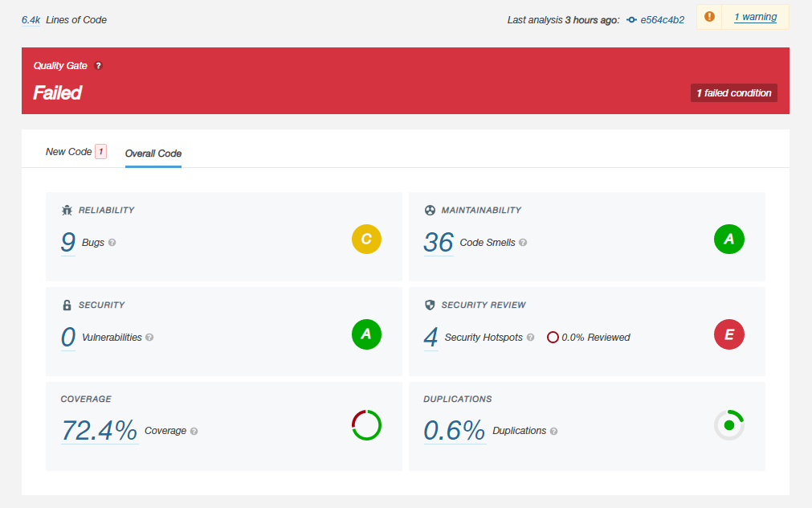Click the help icon beside Security Hotspots
The width and height of the screenshot is (812, 508).
(x=530, y=338)
